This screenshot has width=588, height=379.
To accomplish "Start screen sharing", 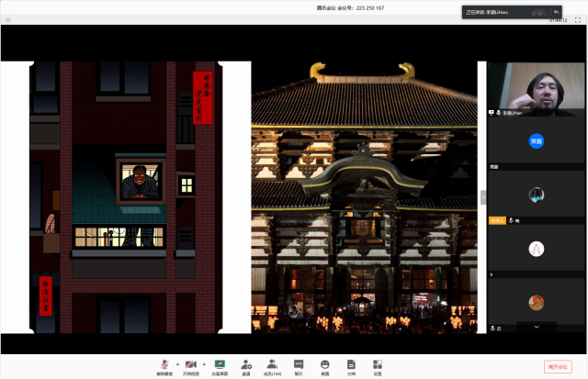I will tap(220, 366).
